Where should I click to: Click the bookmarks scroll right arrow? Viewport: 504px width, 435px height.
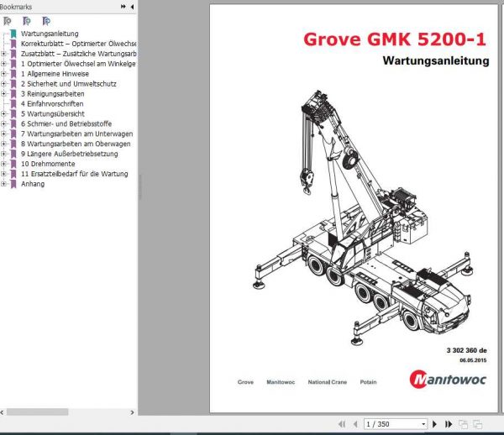click(132, 412)
